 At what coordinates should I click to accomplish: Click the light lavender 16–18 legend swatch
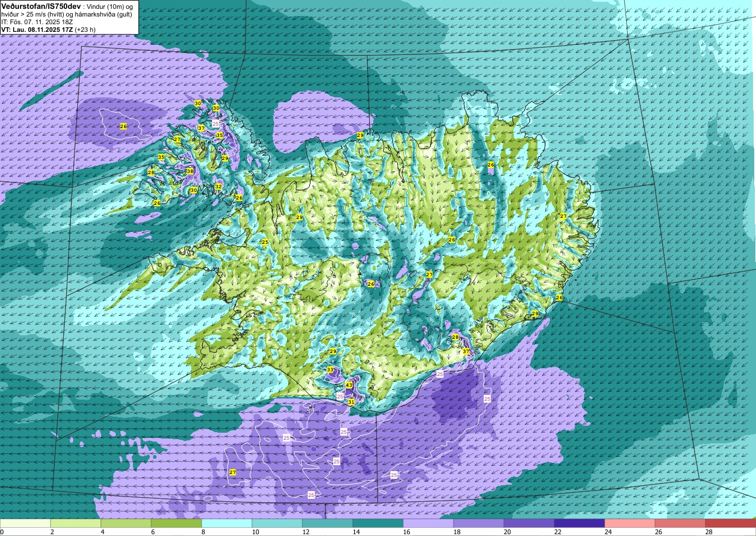[428, 523]
